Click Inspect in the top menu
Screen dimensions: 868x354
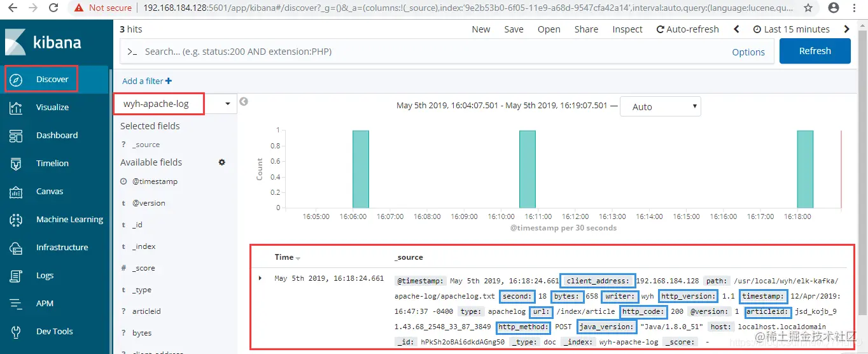point(627,29)
